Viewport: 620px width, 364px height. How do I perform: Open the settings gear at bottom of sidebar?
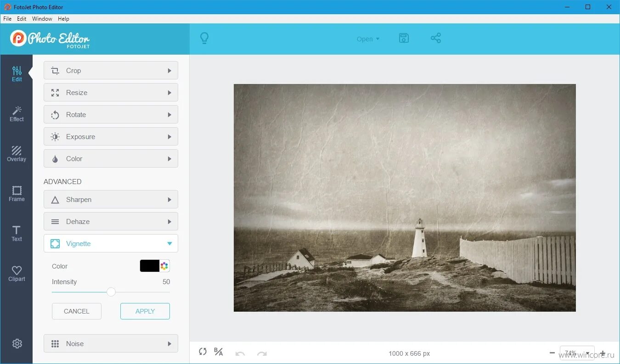[x=17, y=343]
